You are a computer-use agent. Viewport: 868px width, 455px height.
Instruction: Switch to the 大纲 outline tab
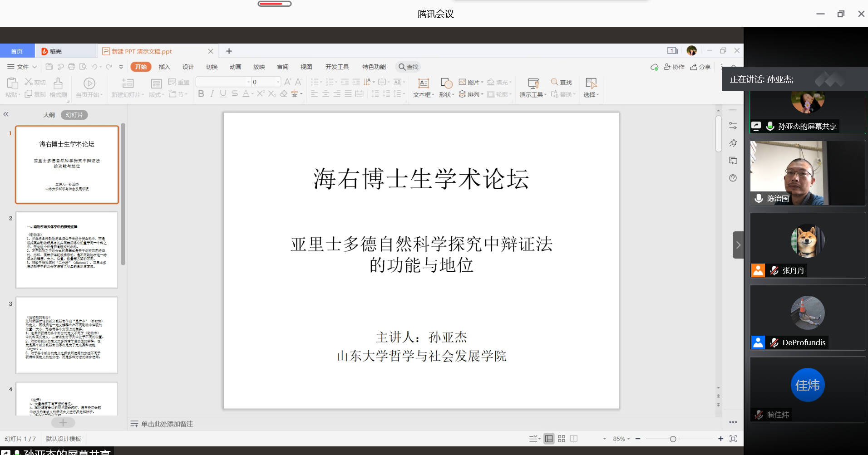[x=49, y=115]
